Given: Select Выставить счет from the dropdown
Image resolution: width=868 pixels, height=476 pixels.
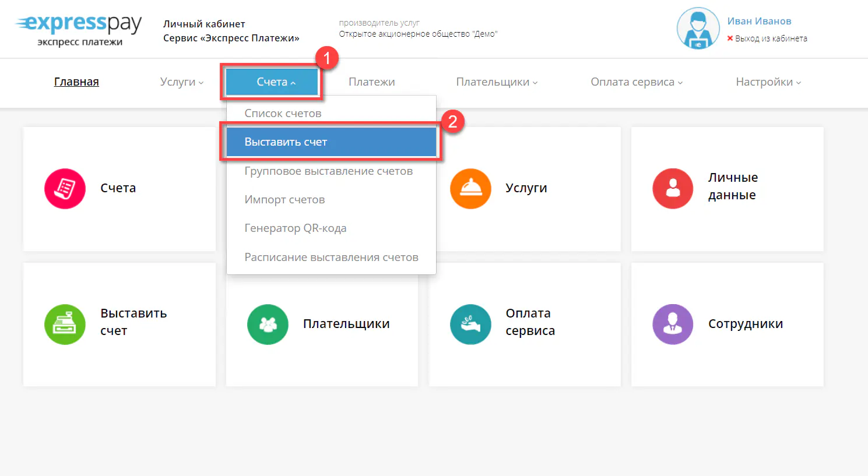Looking at the screenshot, I should pos(286,142).
